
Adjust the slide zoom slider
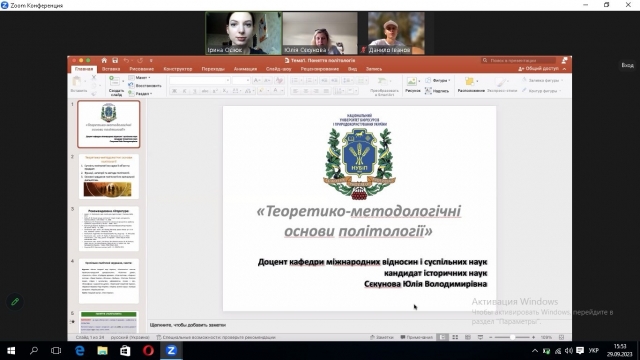click(x=512, y=337)
